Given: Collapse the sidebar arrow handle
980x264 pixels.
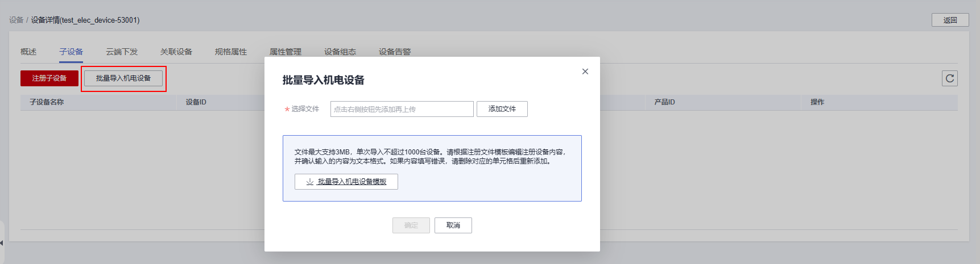Looking at the screenshot, I should coord(2,243).
